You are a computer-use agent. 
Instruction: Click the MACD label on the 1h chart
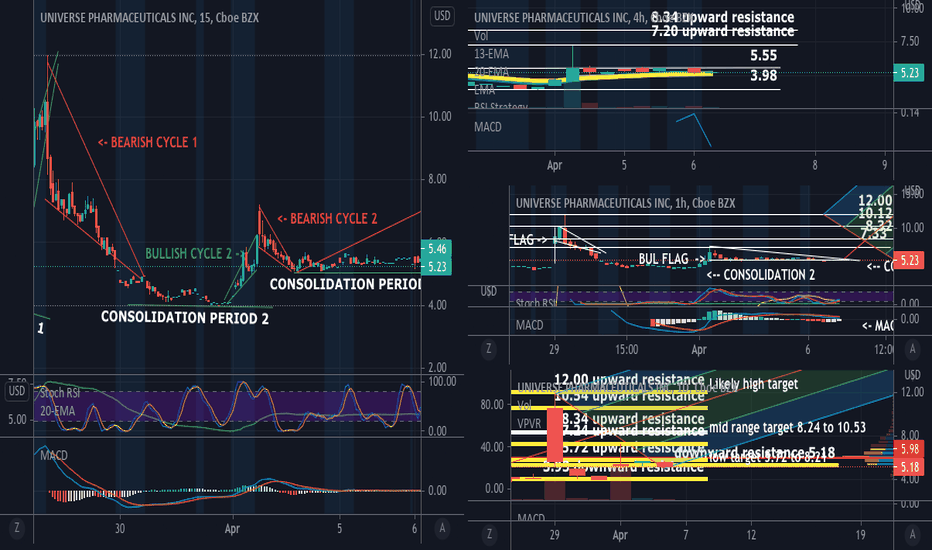pyautogui.click(x=529, y=325)
